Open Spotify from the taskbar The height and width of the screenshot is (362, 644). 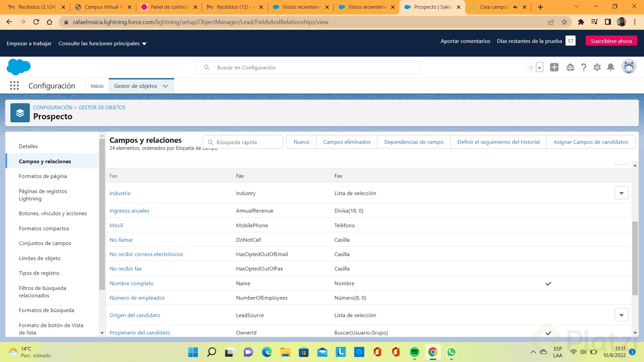414,352
